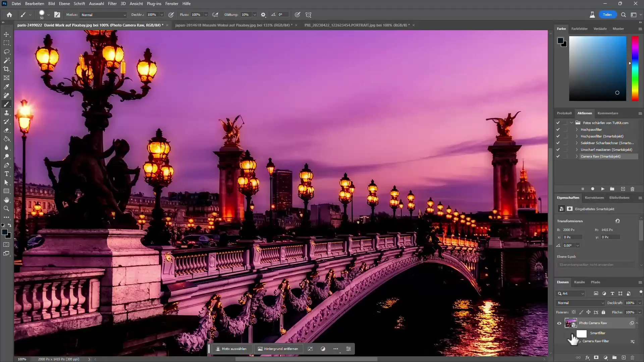Switch to the Kanäle tab
This screenshot has height=362, width=644.
coord(579,282)
